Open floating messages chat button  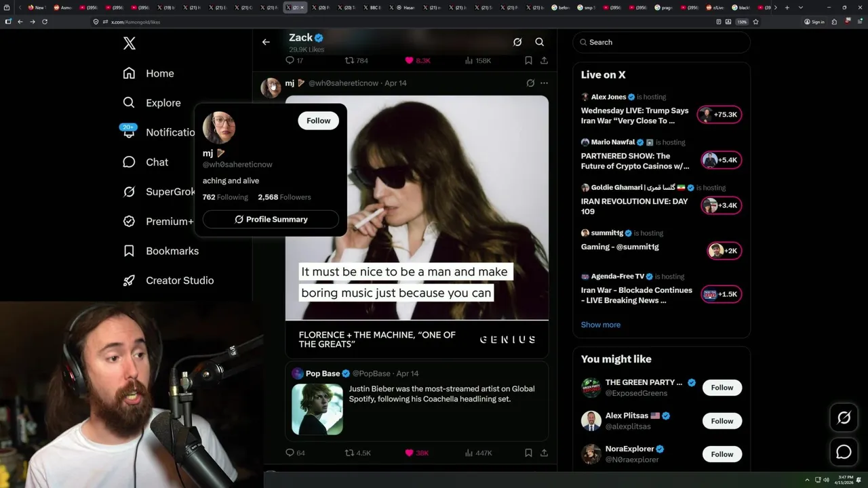tap(844, 451)
